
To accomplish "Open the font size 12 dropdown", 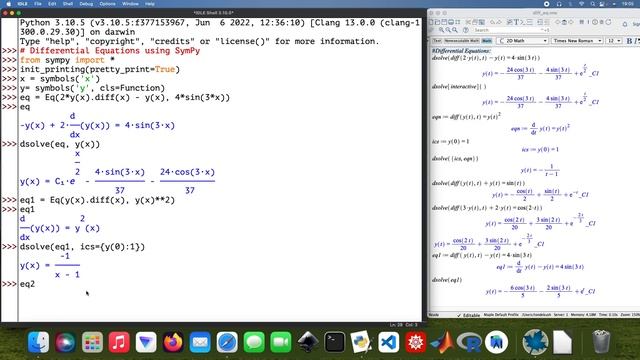I will [x=614, y=41].
